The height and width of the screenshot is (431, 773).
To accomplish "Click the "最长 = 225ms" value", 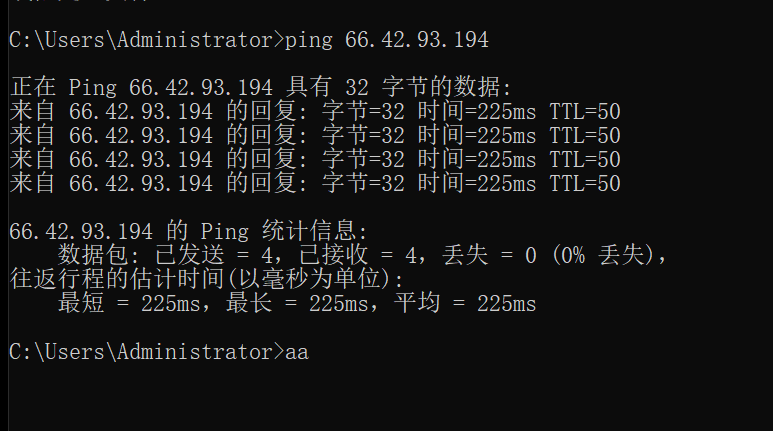I will (297, 303).
